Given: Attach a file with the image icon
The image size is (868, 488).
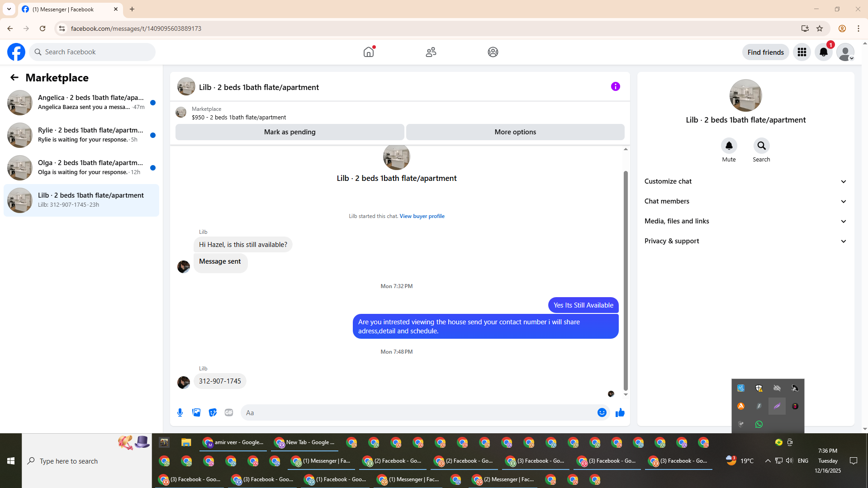Looking at the screenshot, I should coord(196,412).
